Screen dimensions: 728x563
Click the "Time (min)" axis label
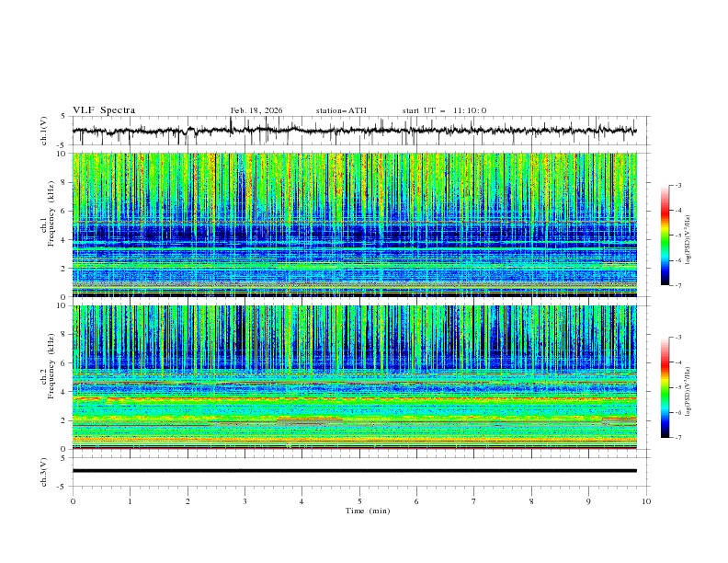pos(368,511)
